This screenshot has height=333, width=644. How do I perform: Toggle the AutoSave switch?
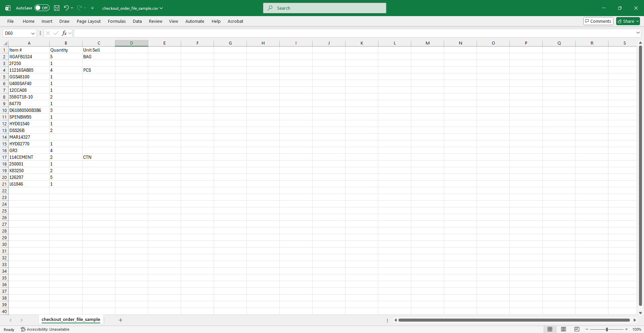coord(42,8)
